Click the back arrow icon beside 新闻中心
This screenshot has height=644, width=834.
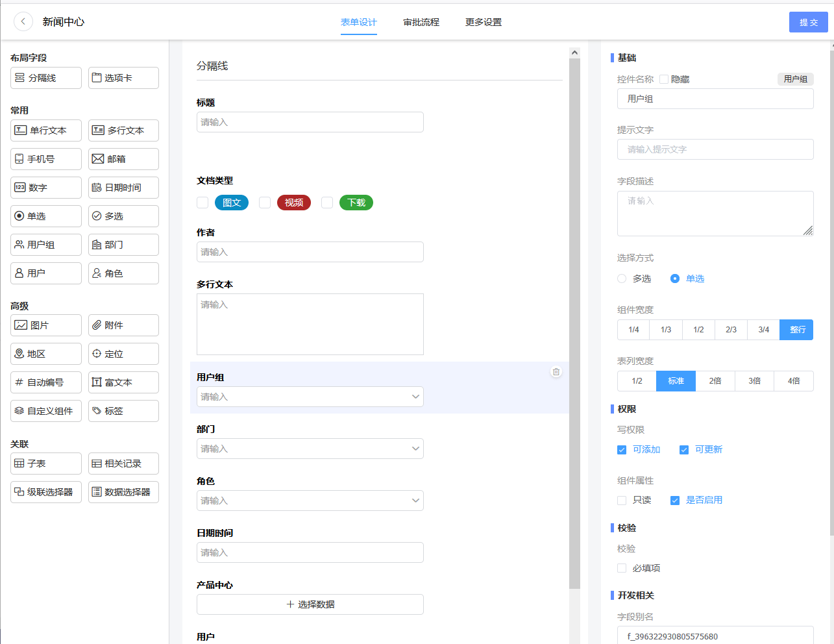coord(23,22)
